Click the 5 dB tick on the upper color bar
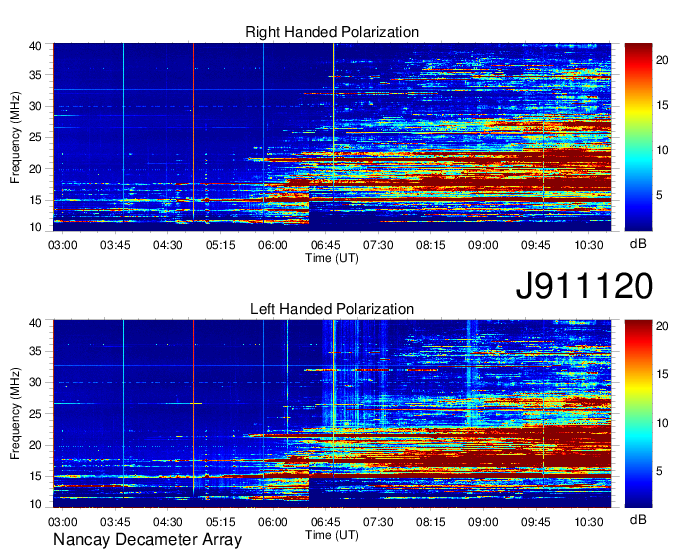Viewport: 680px width, 552px height. (659, 195)
